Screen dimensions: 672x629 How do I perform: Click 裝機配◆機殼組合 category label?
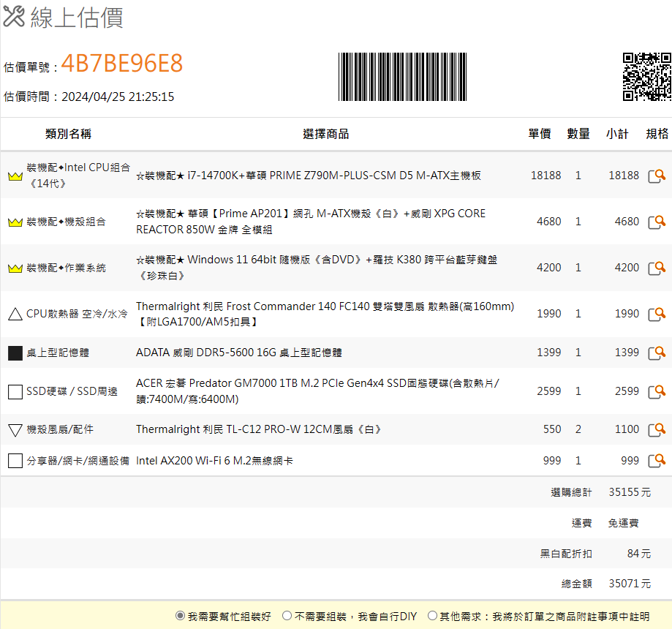[66, 222]
